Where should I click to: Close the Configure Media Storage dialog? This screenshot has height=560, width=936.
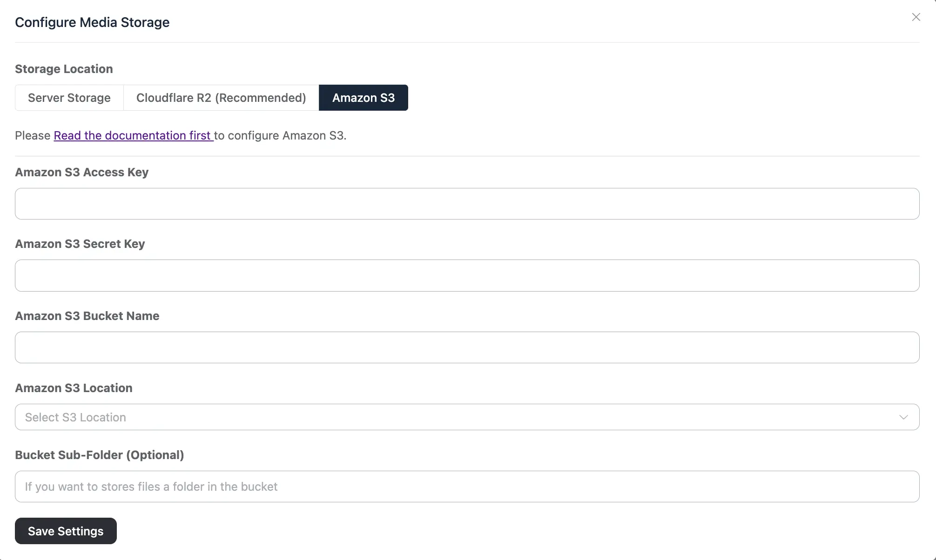pos(916,17)
